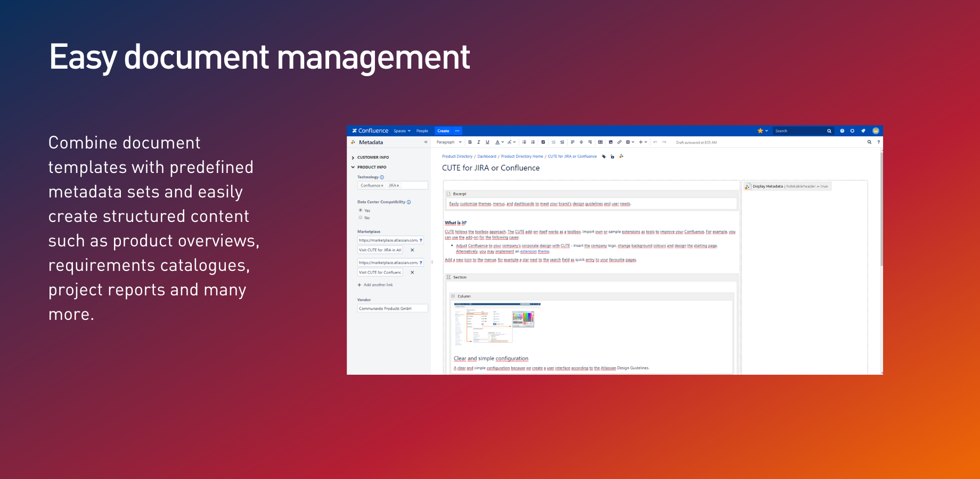The height and width of the screenshot is (479, 980).
Task: Open the insert more content plus dropdown
Action: pos(643,142)
